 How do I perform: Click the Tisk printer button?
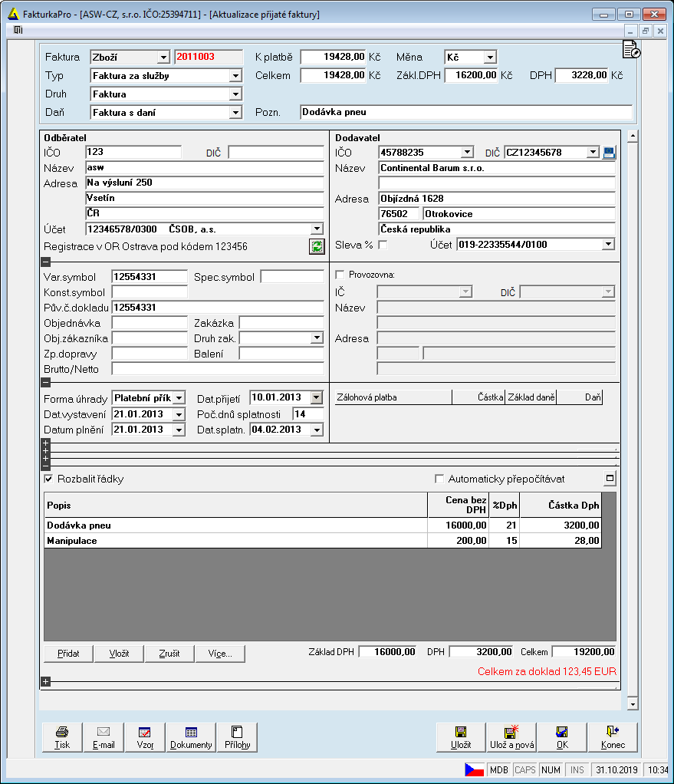(x=62, y=737)
